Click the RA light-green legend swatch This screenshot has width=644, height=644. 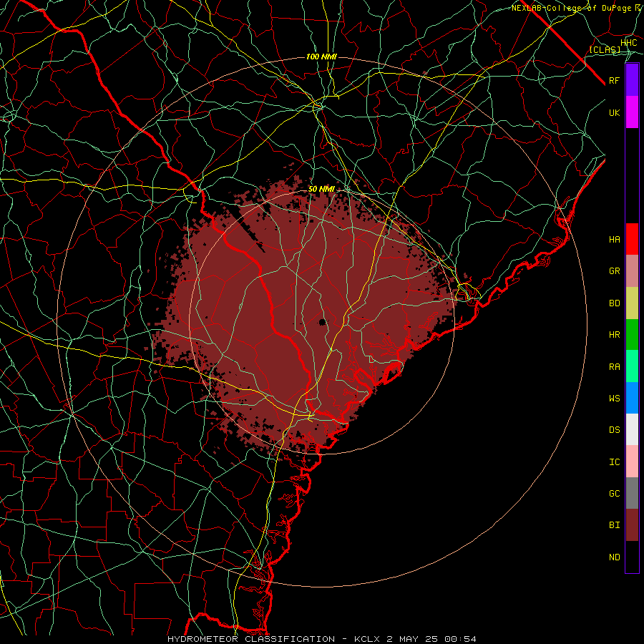pyautogui.click(x=632, y=366)
